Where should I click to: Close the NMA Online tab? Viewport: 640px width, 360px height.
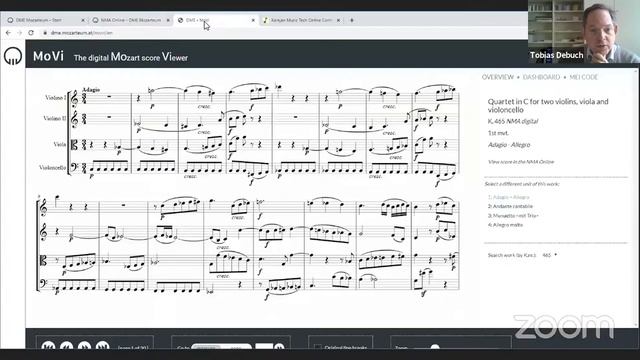(168, 20)
